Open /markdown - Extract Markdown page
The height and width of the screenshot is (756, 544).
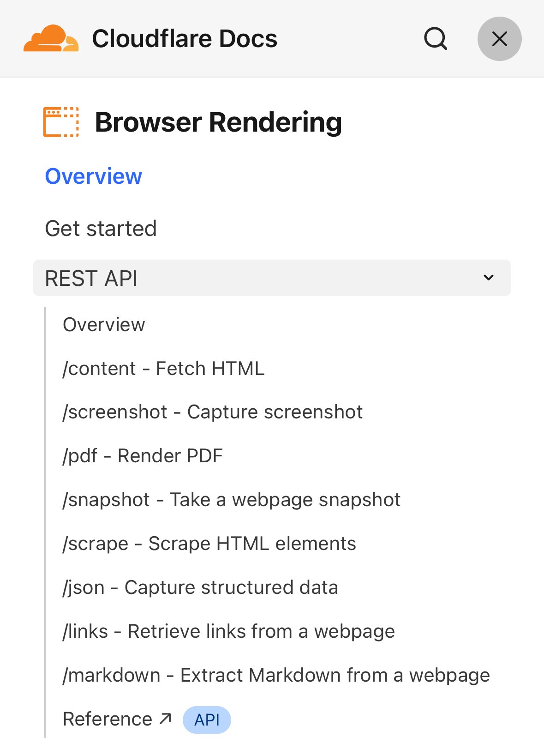point(276,675)
